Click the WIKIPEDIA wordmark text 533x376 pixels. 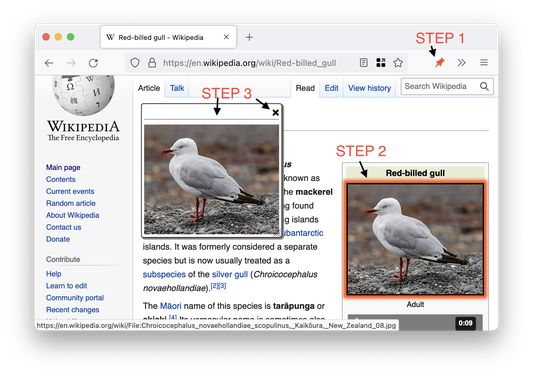click(x=83, y=126)
